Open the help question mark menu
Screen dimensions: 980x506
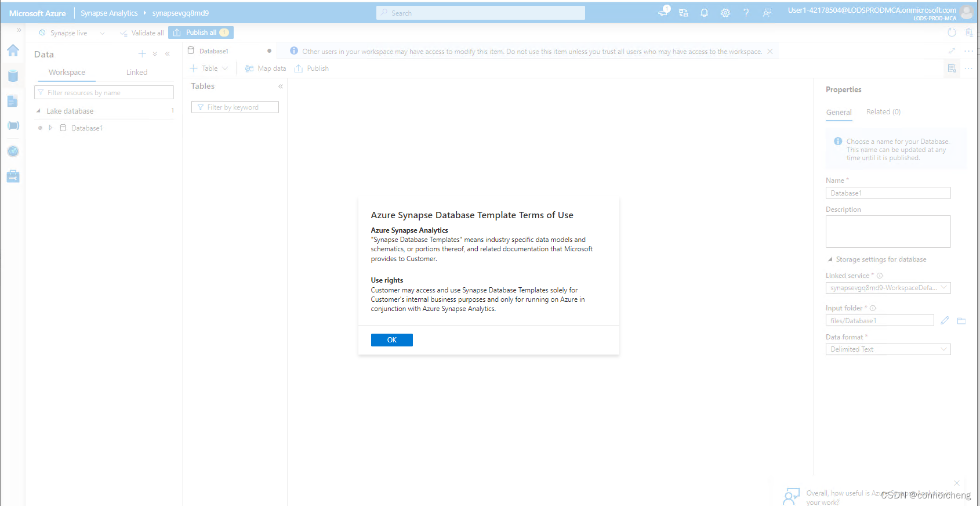pyautogui.click(x=746, y=13)
